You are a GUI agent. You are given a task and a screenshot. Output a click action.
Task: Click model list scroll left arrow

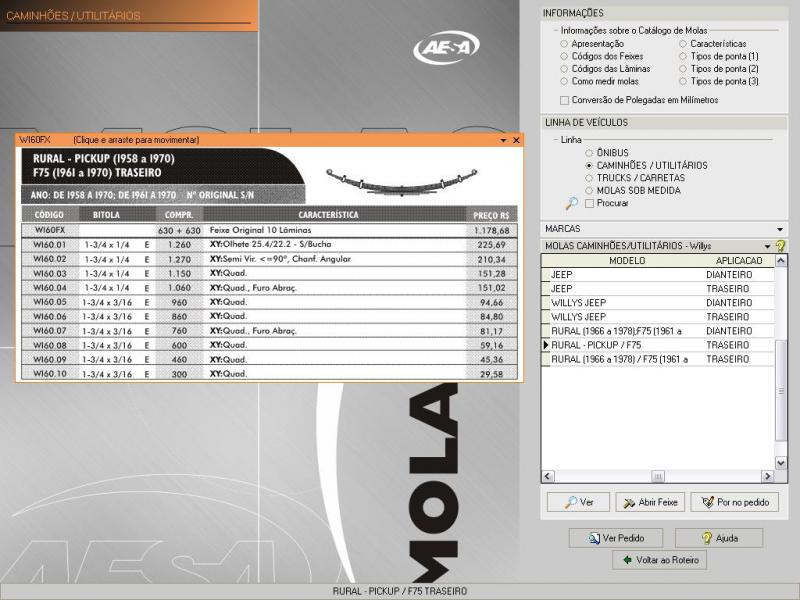pyautogui.click(x=548, y=476)
